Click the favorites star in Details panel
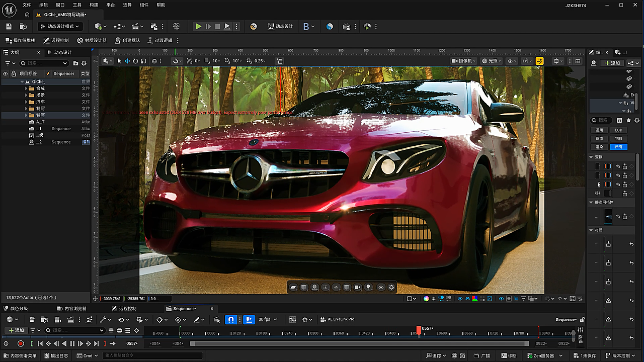 (x=628, y=120)
